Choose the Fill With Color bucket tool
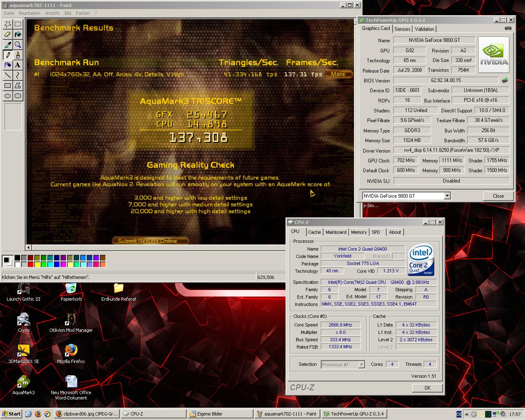The width and height of the screenshot is (525, 420). 18,34
